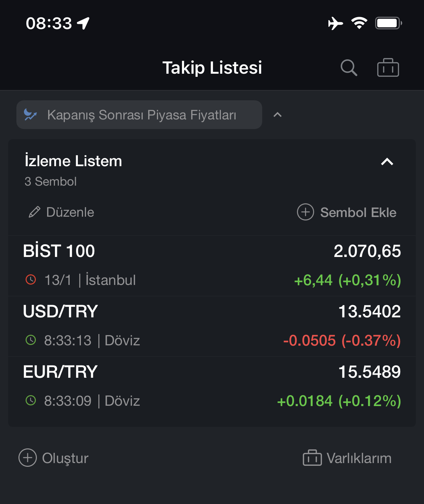The width and height of the screenshot is (424, 504).
Task: Tap the plus circle next to Sembol Ekle
Action: click(x=306, y=212)
